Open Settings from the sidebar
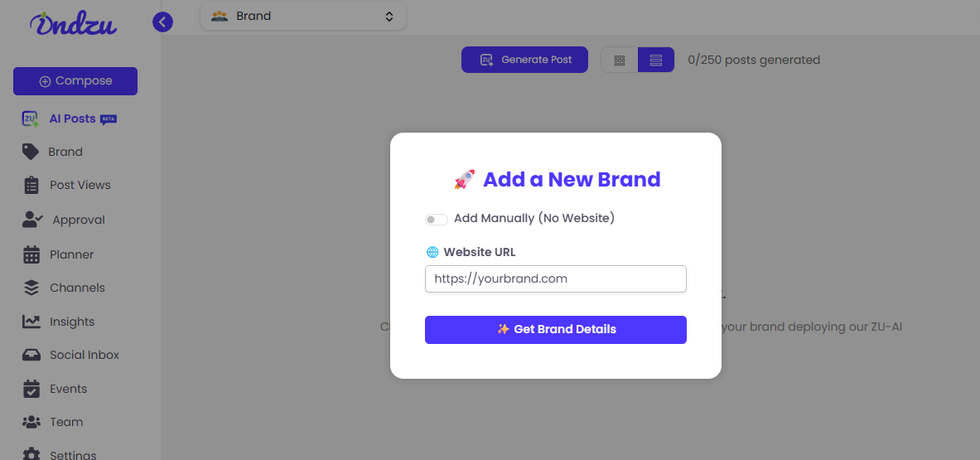Screen dimensions: 980x460 tap(73, 455)
